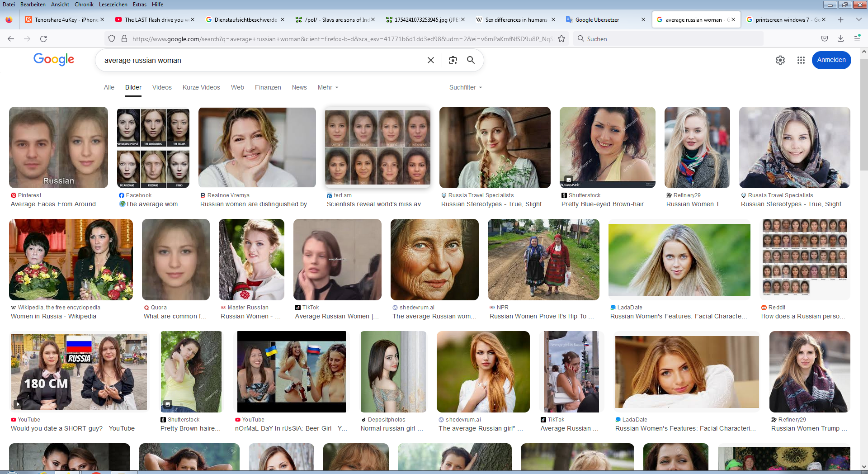Click the Google search magnifier button

471,60
